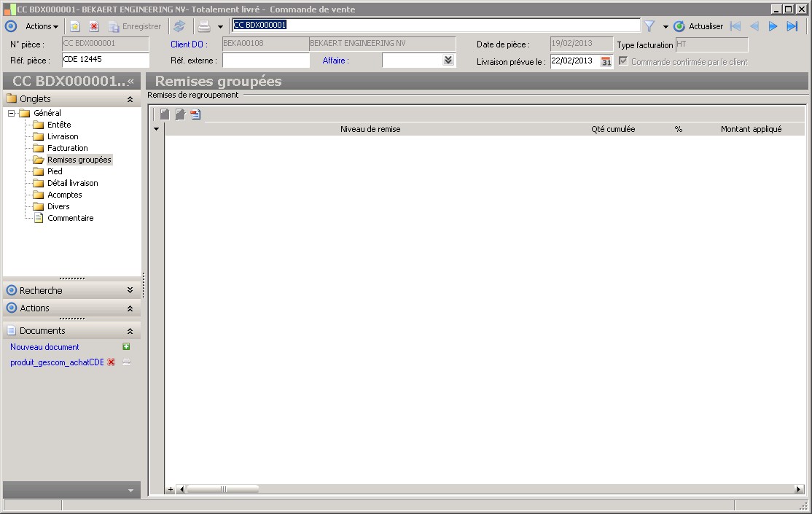Click the Montant appliqué column header
812x514 pixels.
click(751, 129)
